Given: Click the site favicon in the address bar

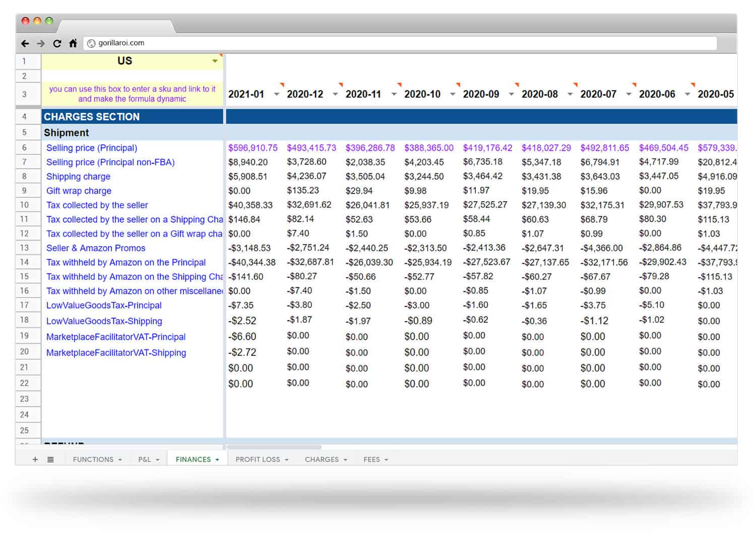Looking at the screenshot, I should [91, 43].
